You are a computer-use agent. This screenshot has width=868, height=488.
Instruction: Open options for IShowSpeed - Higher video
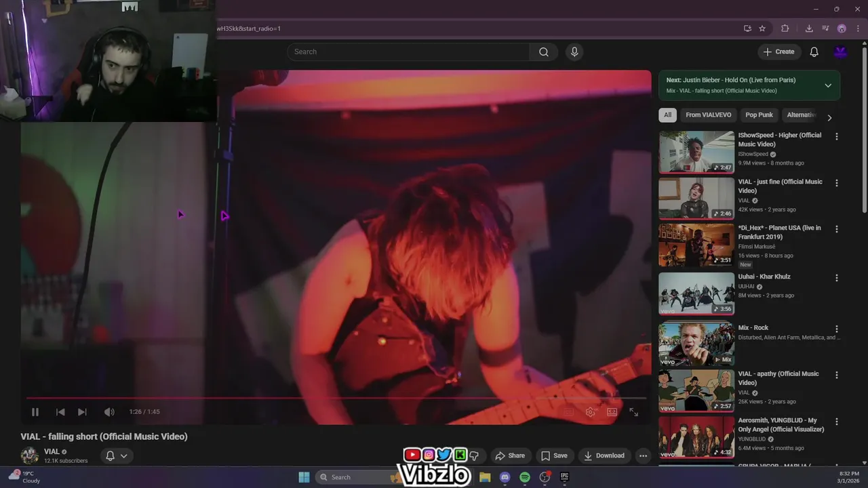tap(836, 136)
